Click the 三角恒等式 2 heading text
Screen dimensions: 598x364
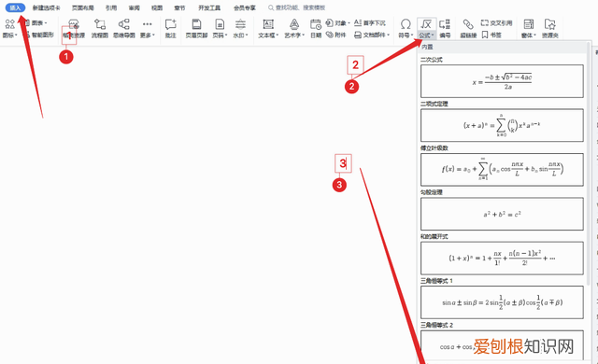(436, 325)
